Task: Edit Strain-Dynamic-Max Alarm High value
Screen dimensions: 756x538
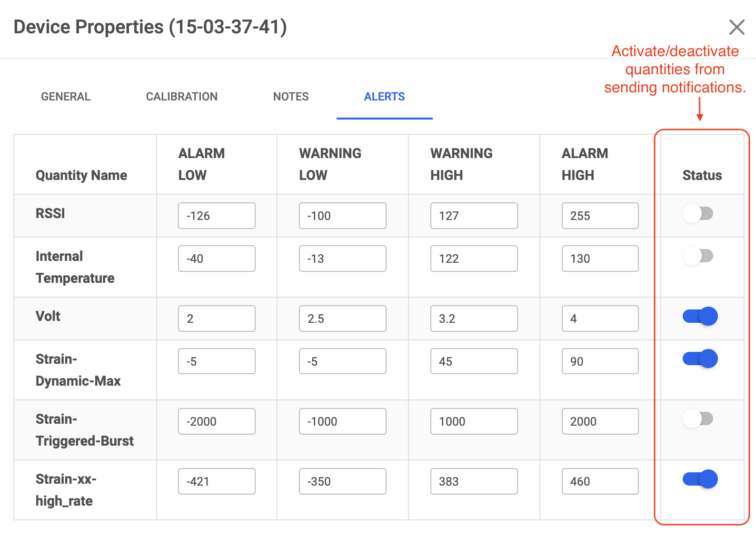Action: coord(600,361)
